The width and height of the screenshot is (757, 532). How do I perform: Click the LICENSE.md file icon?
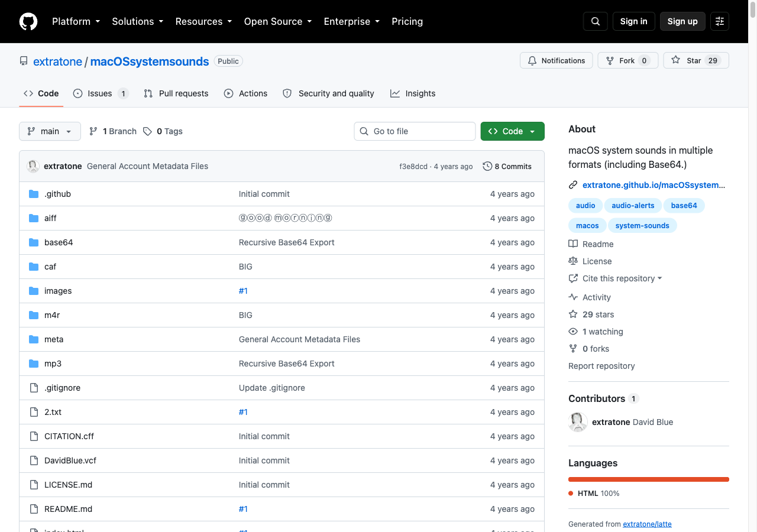pos(34,485)
